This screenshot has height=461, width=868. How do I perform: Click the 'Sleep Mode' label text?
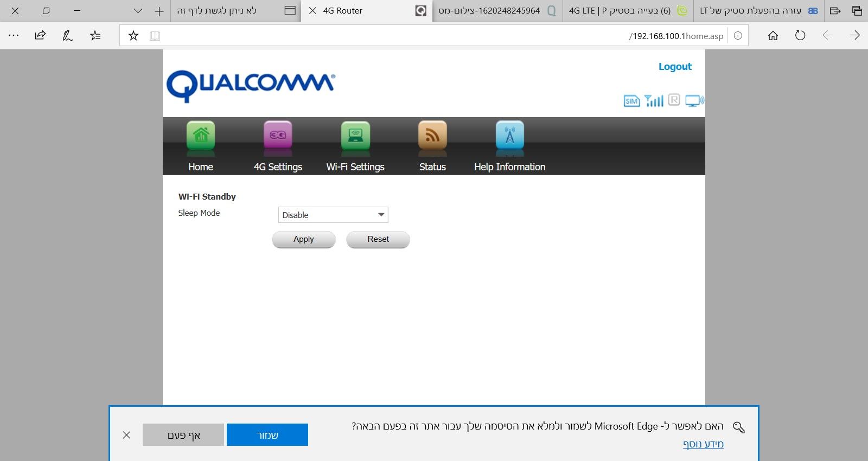199,213
